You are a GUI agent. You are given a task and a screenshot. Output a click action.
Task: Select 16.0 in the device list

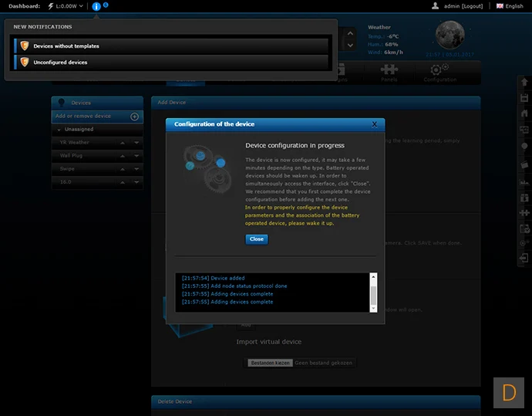pos(66,182)
